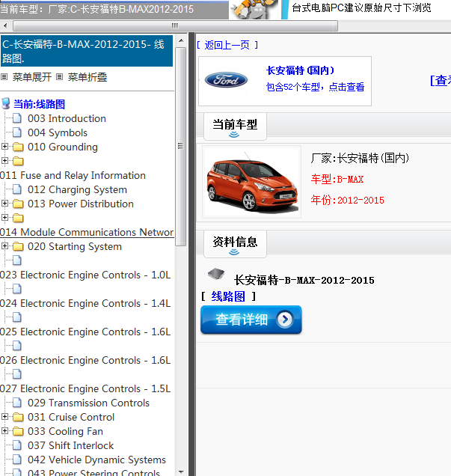This screenshot has width=451, height=476.
Task: Expand the 011 Fuse and Relay Information node
Action: tap(4, 161)
